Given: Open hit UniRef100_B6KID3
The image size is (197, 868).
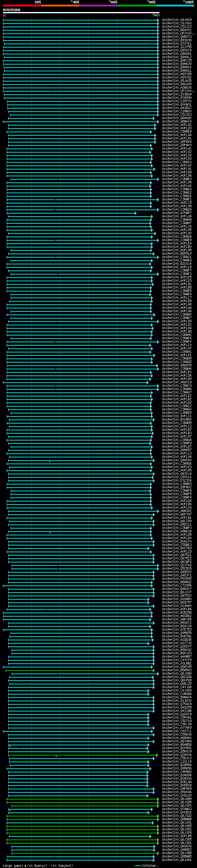Looking at the screenshot, I should pyautogui.click(x=177, y=653).
